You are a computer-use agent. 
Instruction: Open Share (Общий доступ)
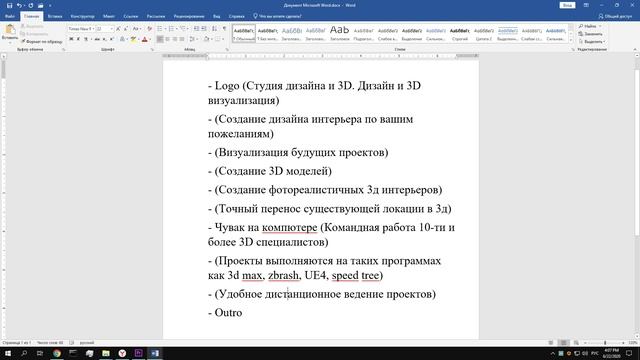pyautogui.click(x=615, y=16)
